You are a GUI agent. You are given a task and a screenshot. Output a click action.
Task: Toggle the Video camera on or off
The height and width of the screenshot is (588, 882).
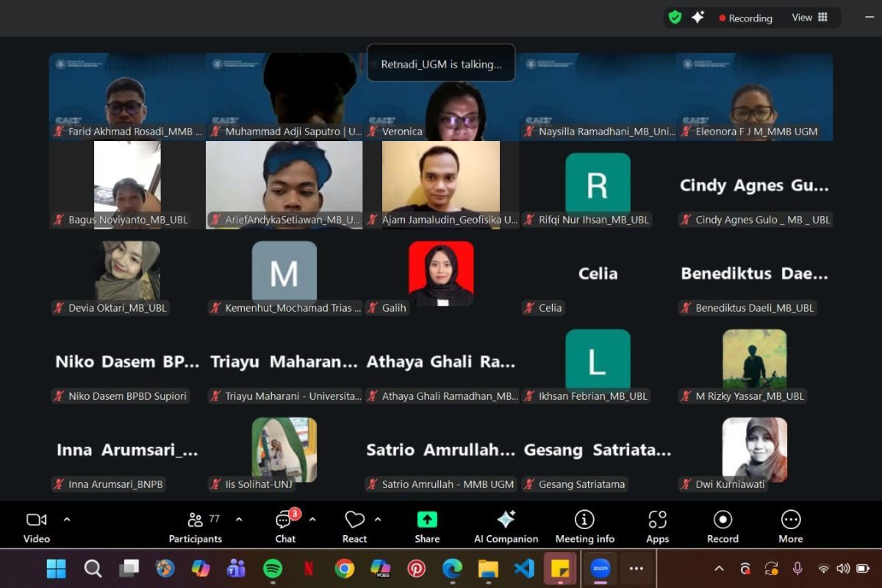point(36,527)
